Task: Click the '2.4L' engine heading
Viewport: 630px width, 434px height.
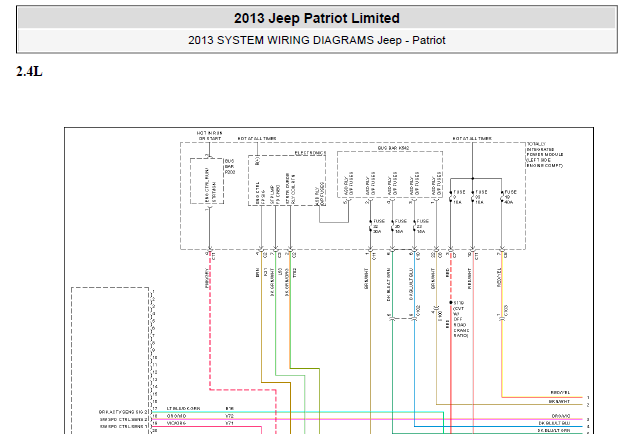Action: point(29,72)
